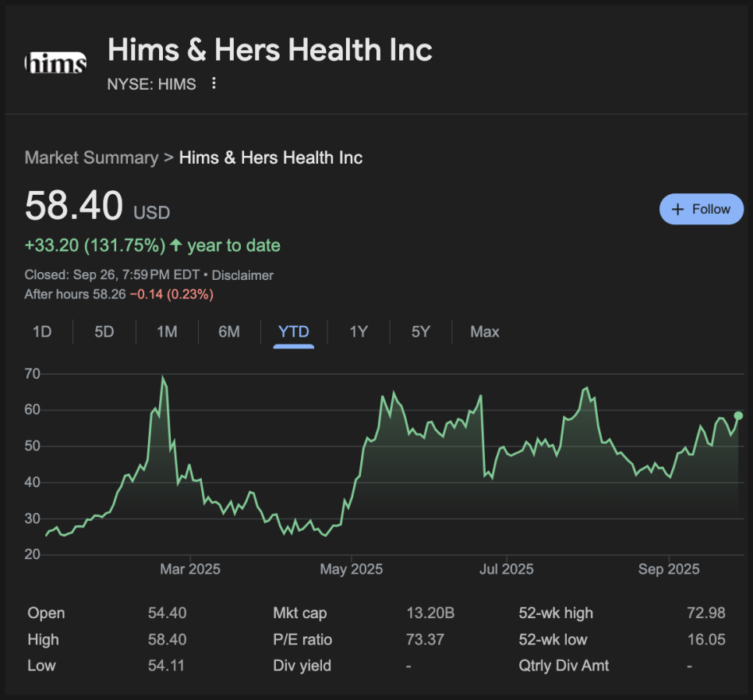Click the Mkt cap value 13.20B
This screenshot has height=700, width=753.
[430, 613]
